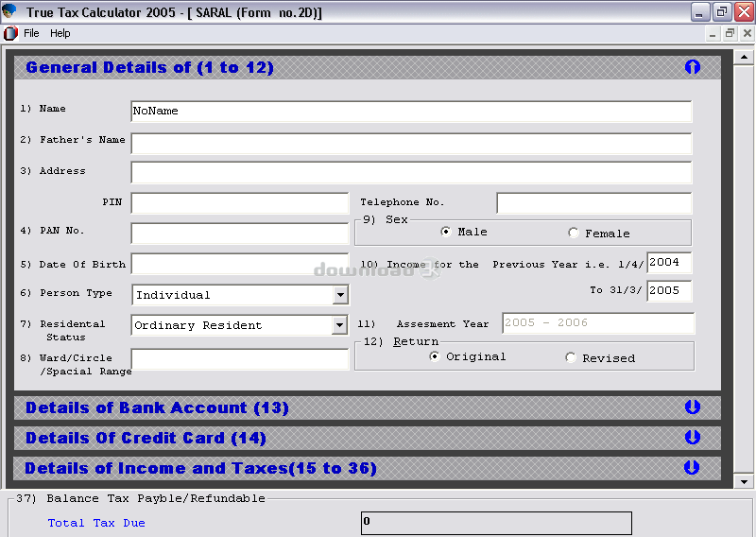Screen dimensions: 756x537
Task: Click the PAN No. input field
Action: point(240,233)
